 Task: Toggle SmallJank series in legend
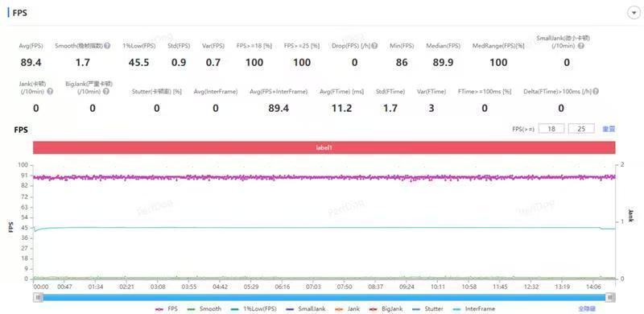point(306,308)
